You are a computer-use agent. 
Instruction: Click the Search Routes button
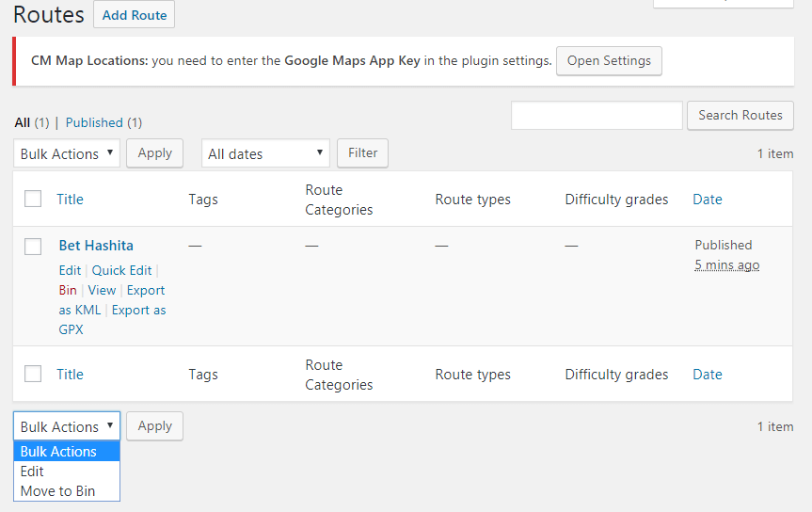(x=740, y=115)
